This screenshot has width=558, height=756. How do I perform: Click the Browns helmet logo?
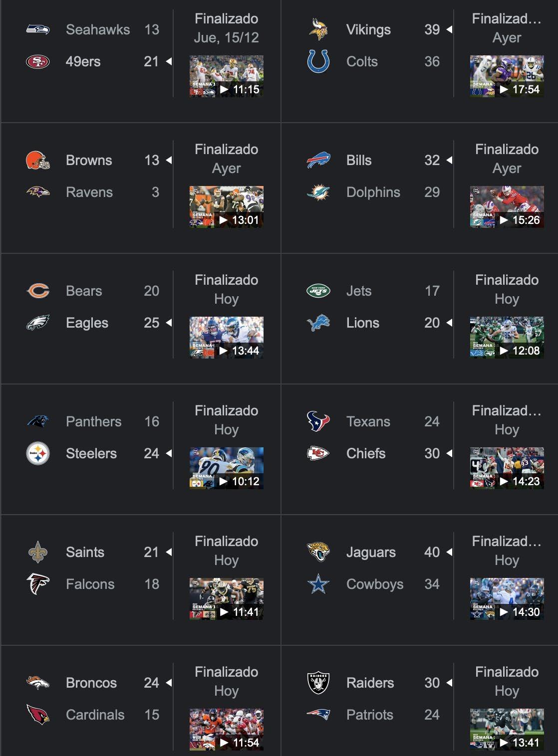[38, 160]
